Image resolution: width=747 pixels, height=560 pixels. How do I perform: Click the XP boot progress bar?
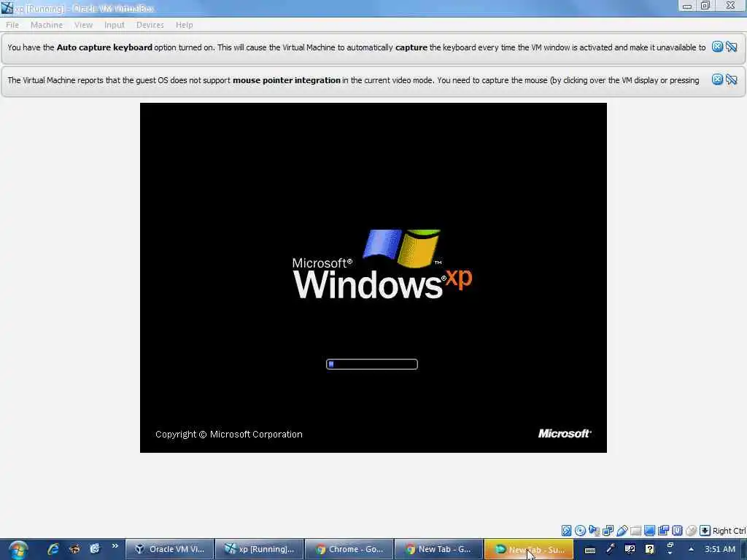point(371,365)
